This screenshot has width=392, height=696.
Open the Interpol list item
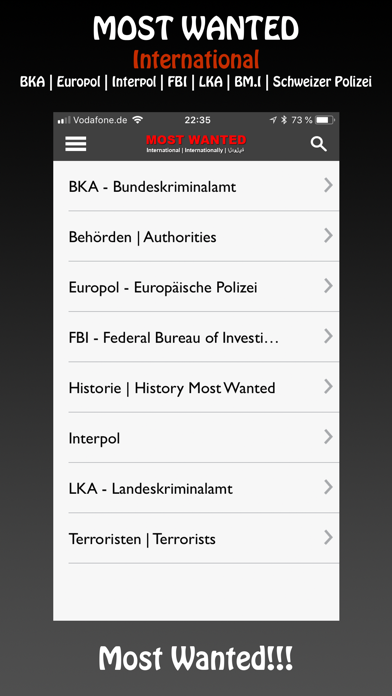[196, 438]
